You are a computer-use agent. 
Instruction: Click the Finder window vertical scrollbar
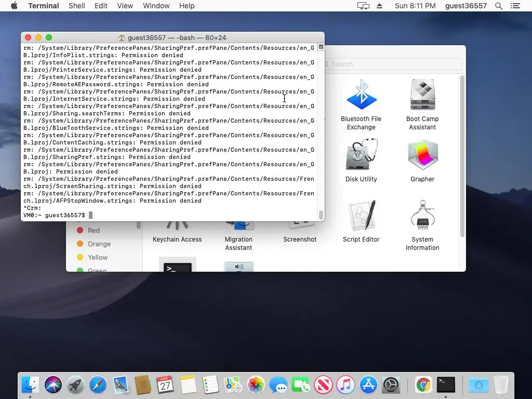coord(462,156)
